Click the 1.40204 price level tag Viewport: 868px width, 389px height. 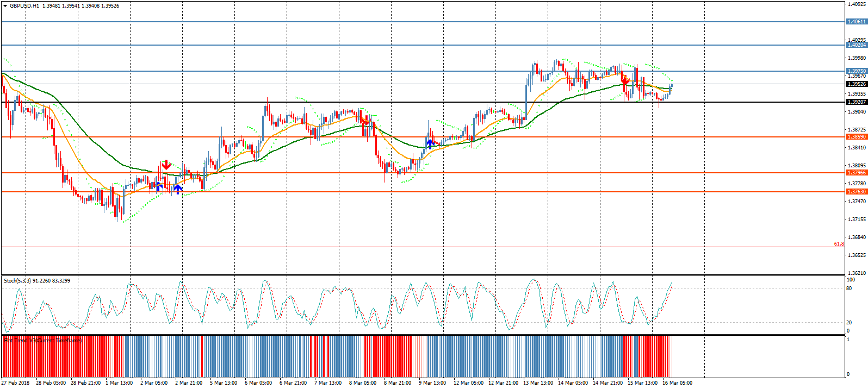pos(856,45)
